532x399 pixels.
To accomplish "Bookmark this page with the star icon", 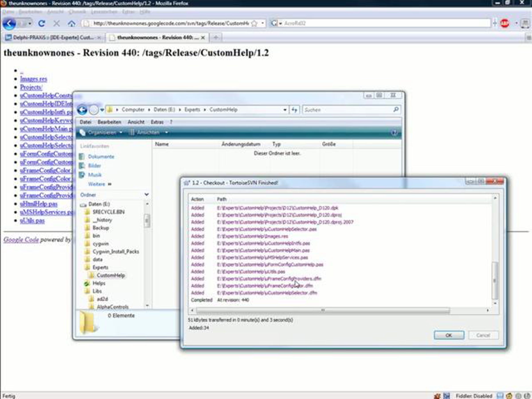I will click(254, 23).
